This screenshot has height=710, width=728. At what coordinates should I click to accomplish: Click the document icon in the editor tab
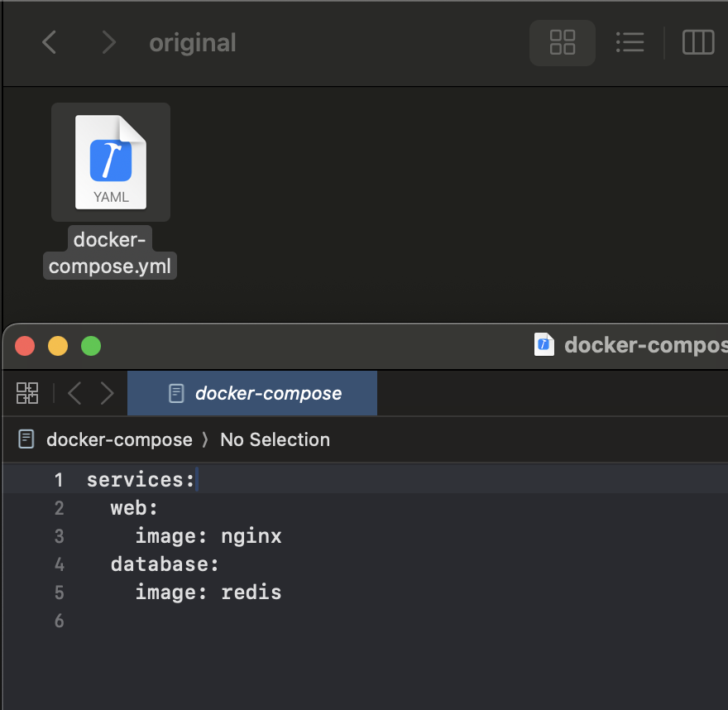pos(176,393)
